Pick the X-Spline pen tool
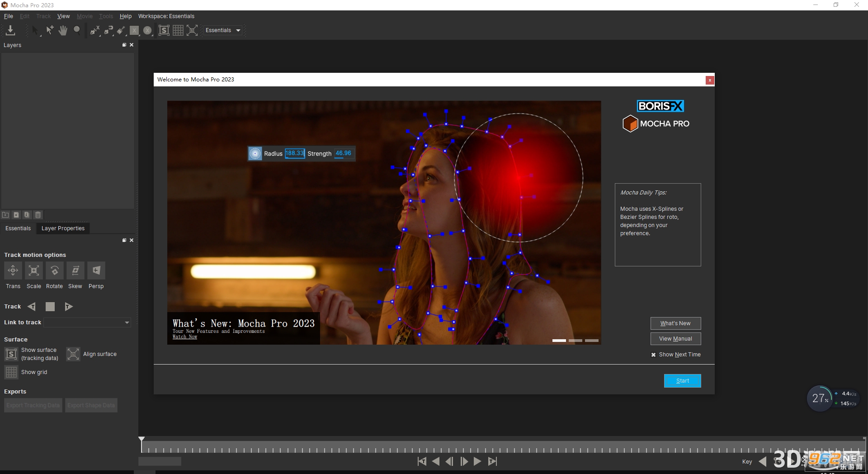 pos(94,30)
